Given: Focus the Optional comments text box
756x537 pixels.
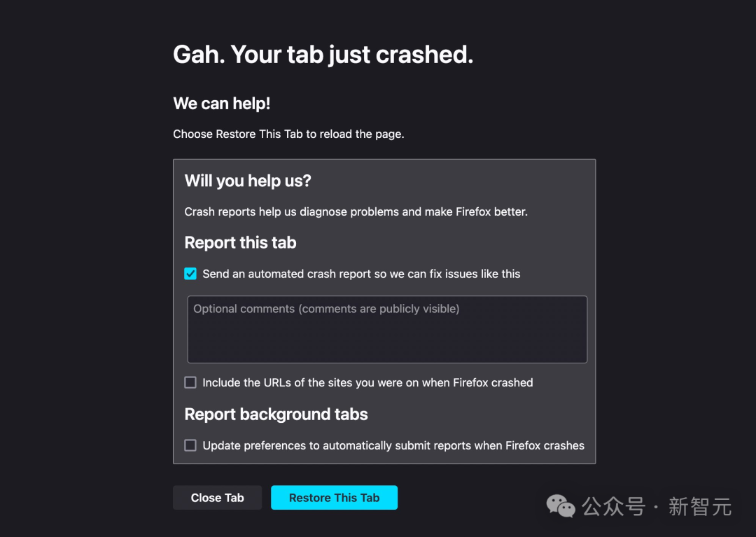Looking at the screenshot, I should [x=387, y=330].
